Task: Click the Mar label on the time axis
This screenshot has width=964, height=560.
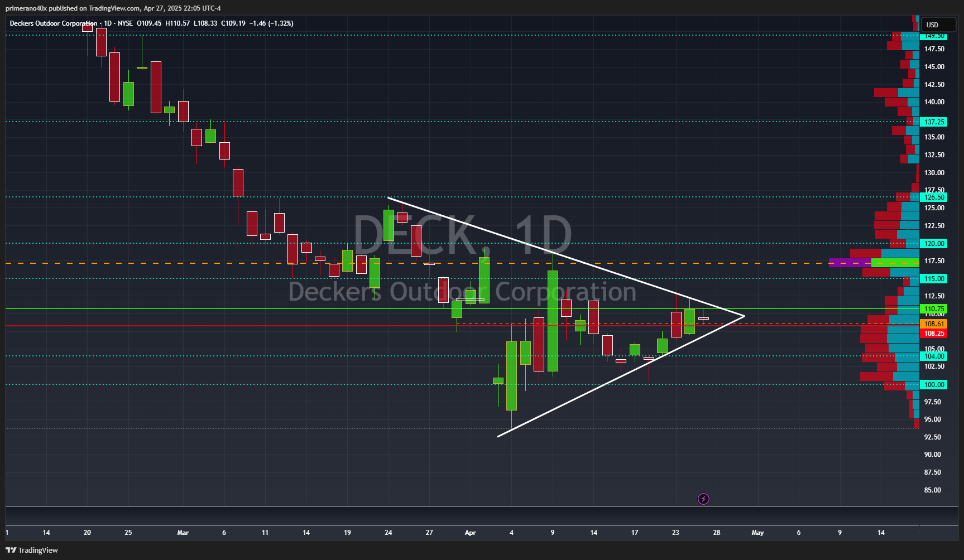Action: pyautogui.click(x=183, y=533)
